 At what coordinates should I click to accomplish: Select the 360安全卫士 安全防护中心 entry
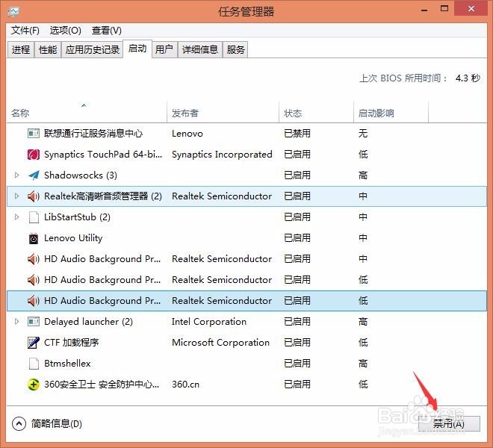[102, 385]
